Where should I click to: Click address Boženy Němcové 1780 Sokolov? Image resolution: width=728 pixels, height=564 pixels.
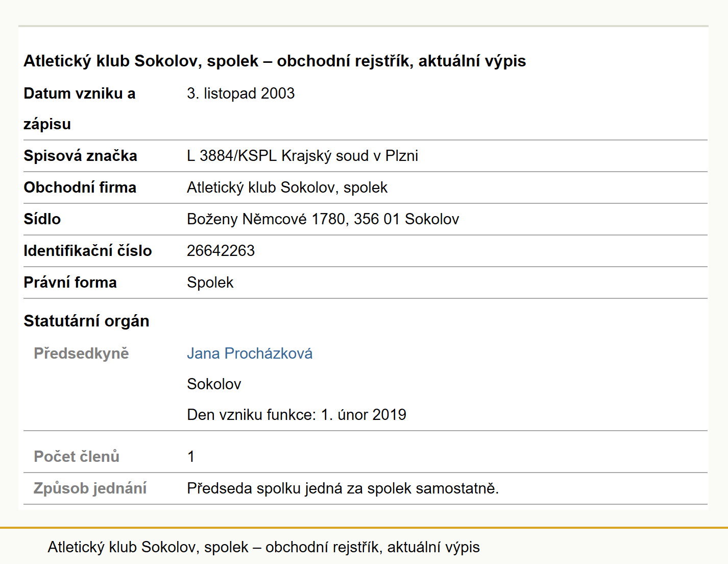(323, 219)
